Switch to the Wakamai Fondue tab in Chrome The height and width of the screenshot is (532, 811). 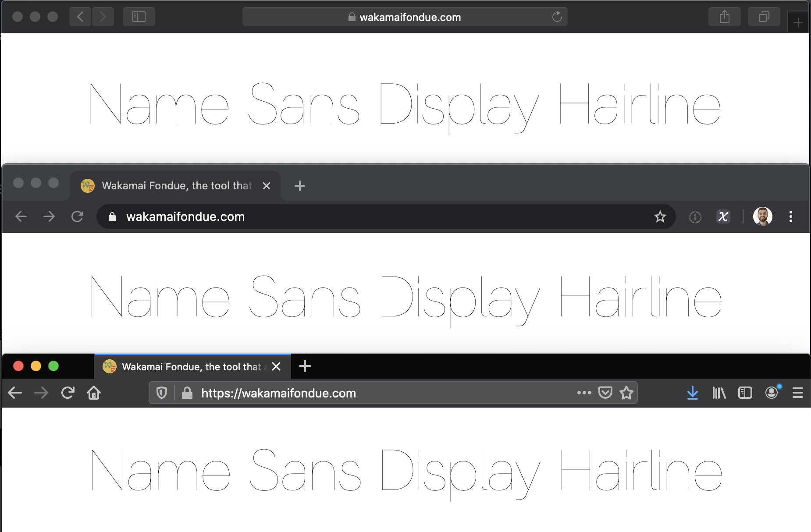point(175,185)
